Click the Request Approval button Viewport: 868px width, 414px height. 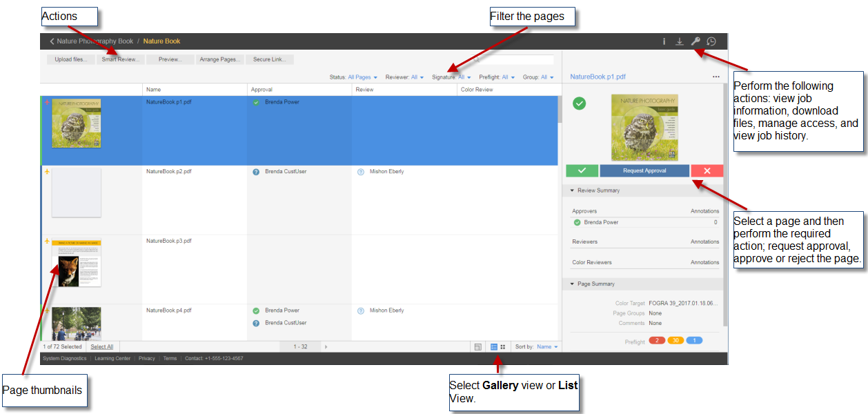[644, 170]
